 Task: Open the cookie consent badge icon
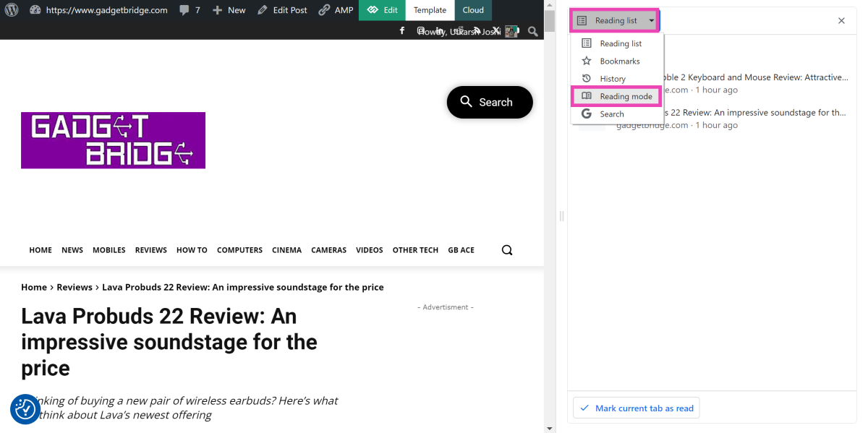(x=25, y=409)
